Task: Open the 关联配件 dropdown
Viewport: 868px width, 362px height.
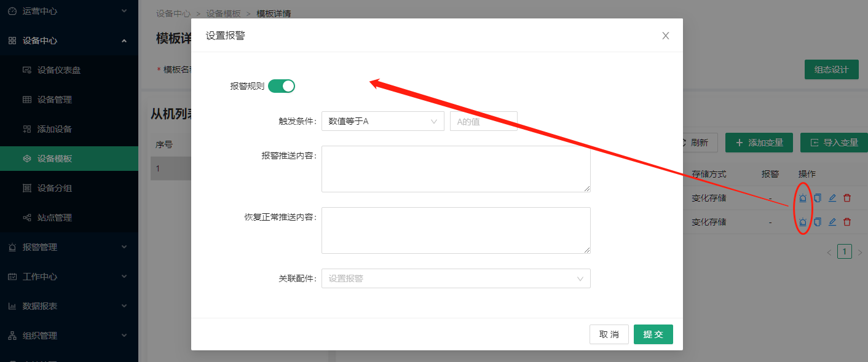Action: pos(456,278)
